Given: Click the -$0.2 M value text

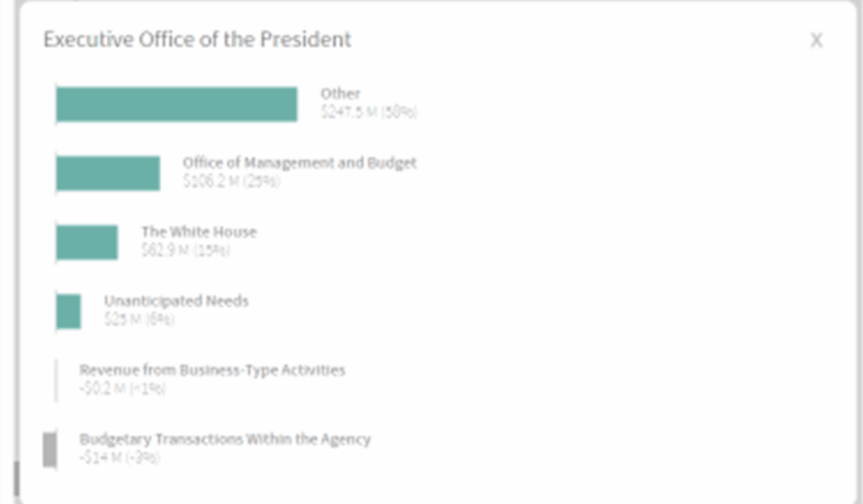Looking at the screenshot, I should coord(122,388).
